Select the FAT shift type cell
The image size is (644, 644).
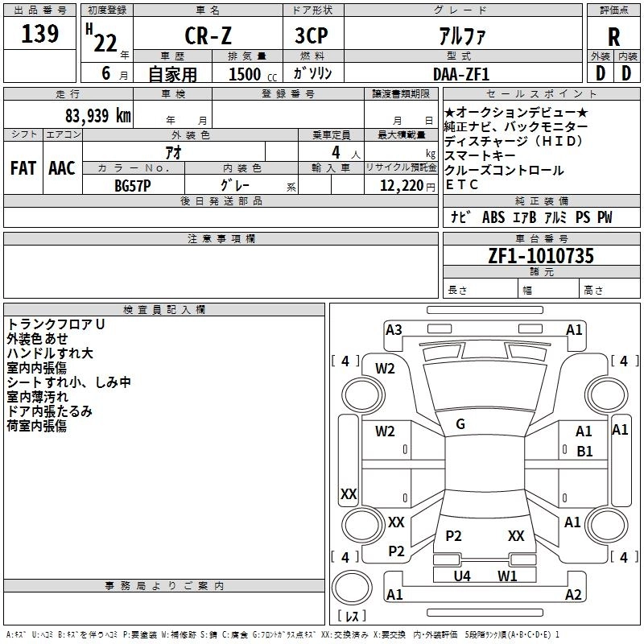tap(23, 168)
